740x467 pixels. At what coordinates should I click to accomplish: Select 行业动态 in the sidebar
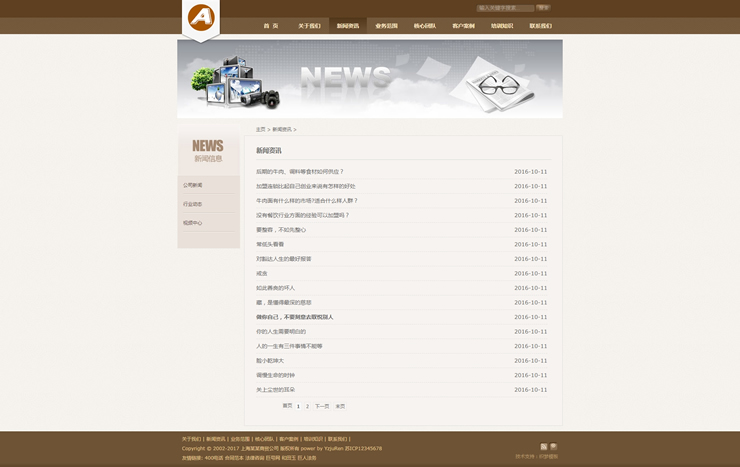(x=193, y=204)
